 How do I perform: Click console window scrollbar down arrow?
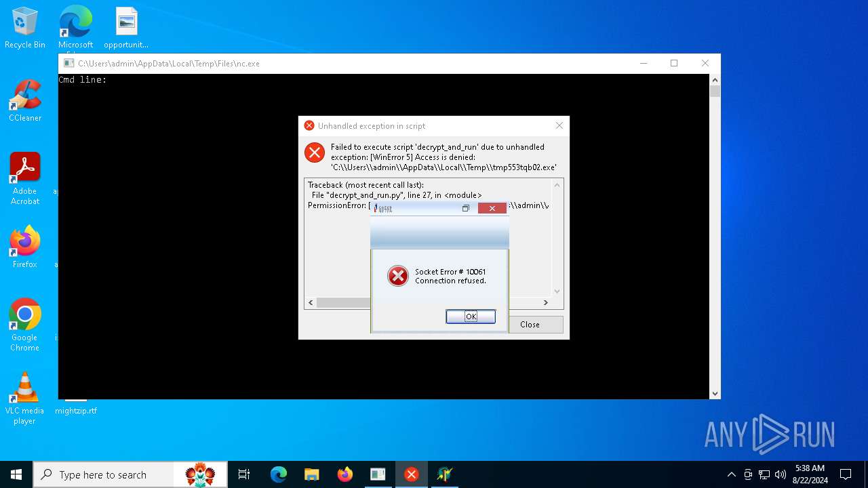tap(715, 393)
